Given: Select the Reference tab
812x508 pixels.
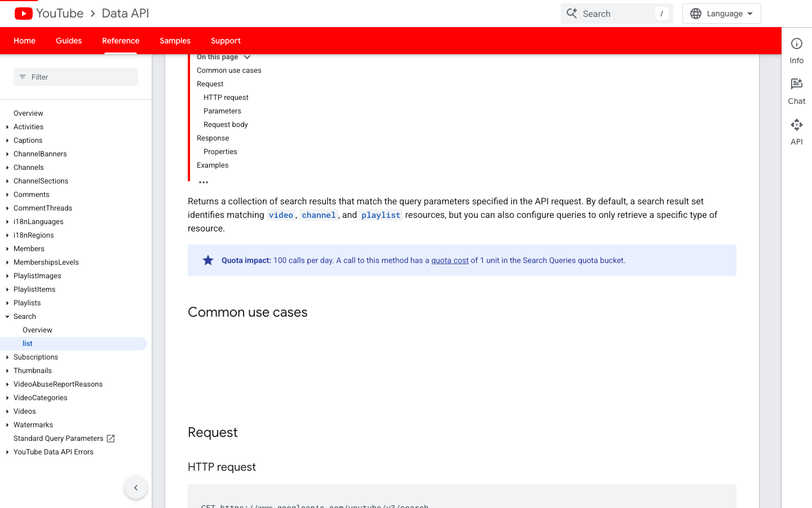Looking at the screenshot, I should tap(121, 41).
